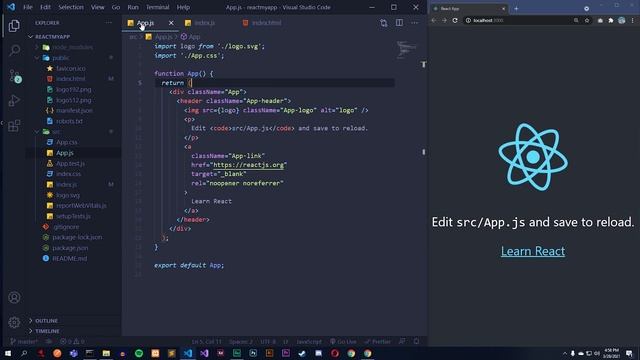Open setupTests.js file
This screenshot has height=360, width=640.
[x=73, y=216]
